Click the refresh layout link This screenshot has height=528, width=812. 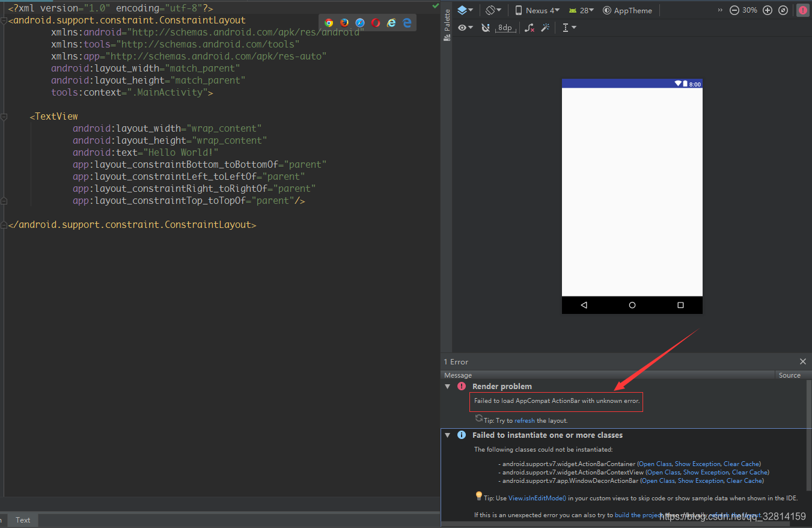[525, 420]
